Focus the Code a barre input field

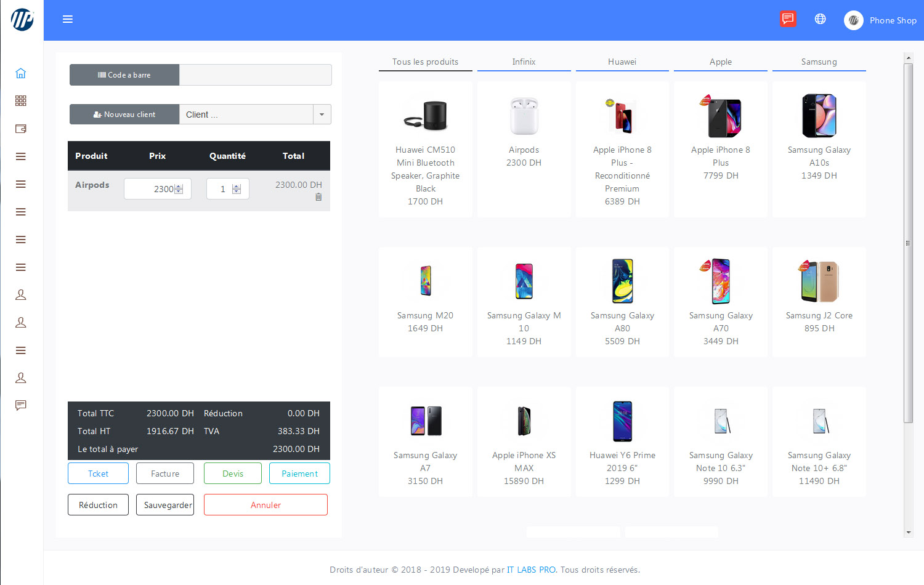coord(255,75)
